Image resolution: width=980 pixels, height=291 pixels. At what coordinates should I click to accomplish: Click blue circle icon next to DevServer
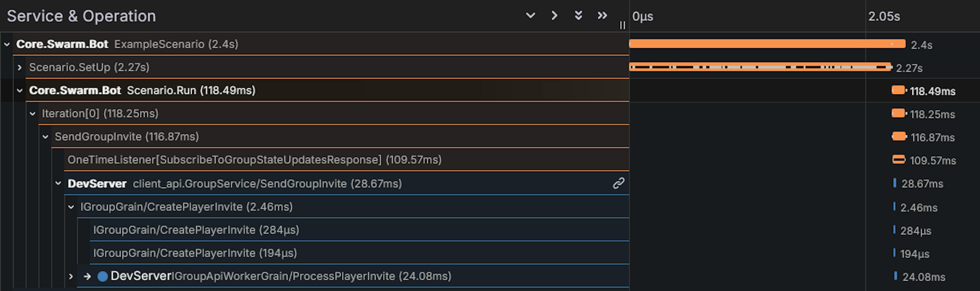(x=102, y=276)
